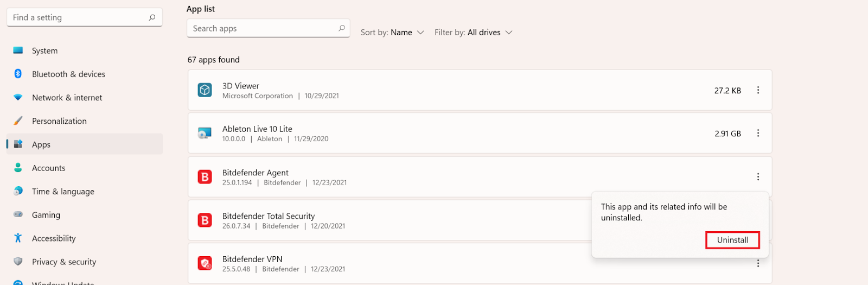The image size is (868, 285).
Task: Expand the Filter by All drives dropdown
Action: tap(473, 33)
